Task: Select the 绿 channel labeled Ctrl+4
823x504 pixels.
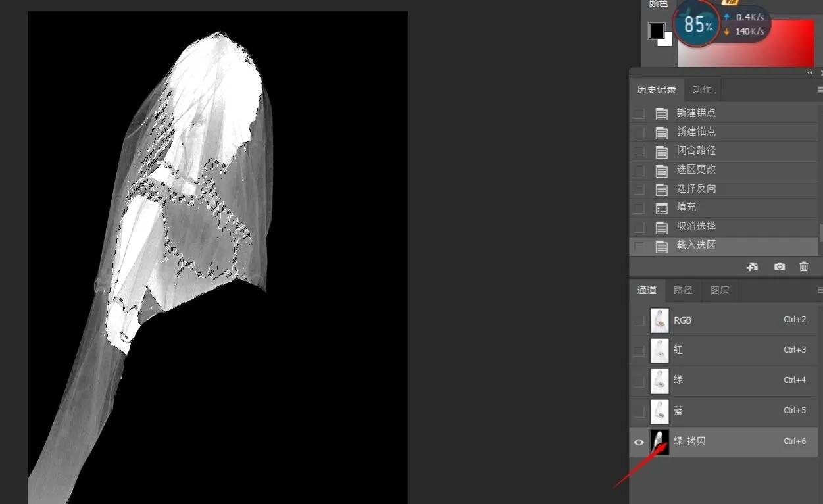Action: [x=678, y=380]
